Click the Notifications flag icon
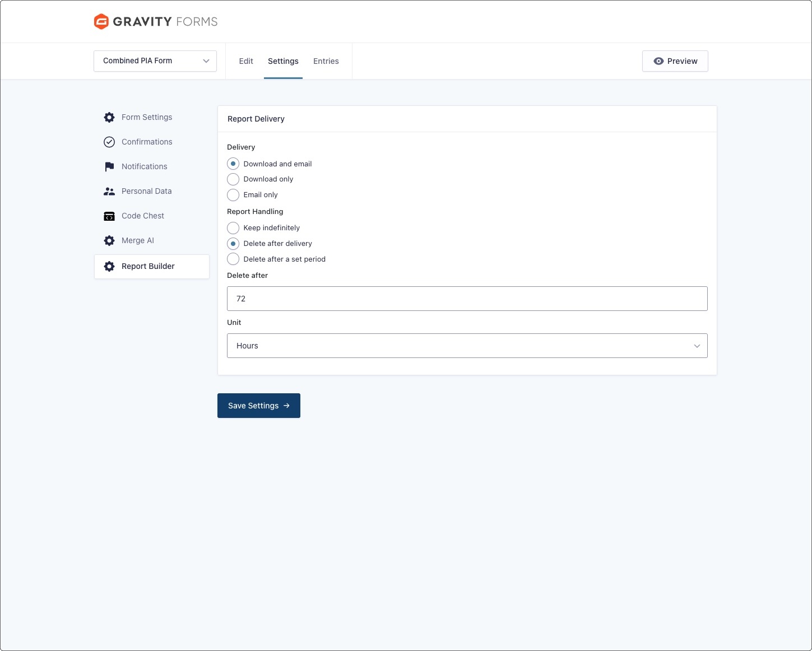 point(109,167)
